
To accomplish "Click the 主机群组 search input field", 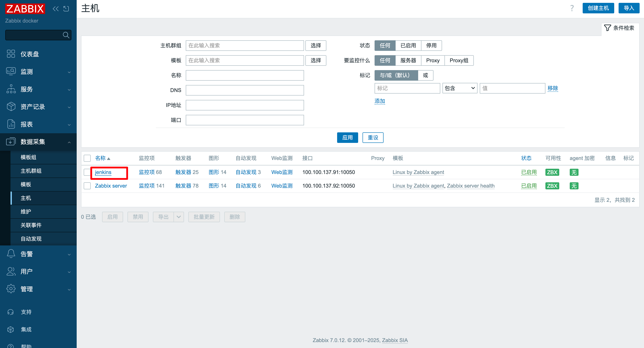I will pos(244,46).
